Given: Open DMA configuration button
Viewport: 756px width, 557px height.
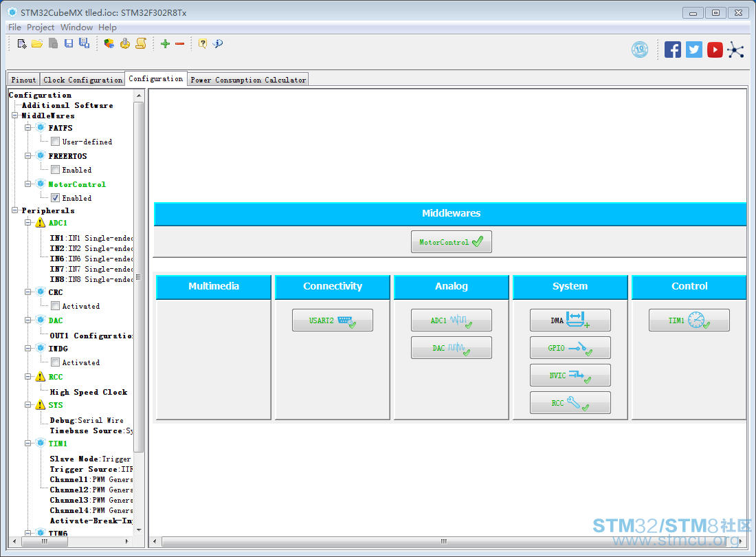Looking at the screenshot, I should click(x=570, y=320).
